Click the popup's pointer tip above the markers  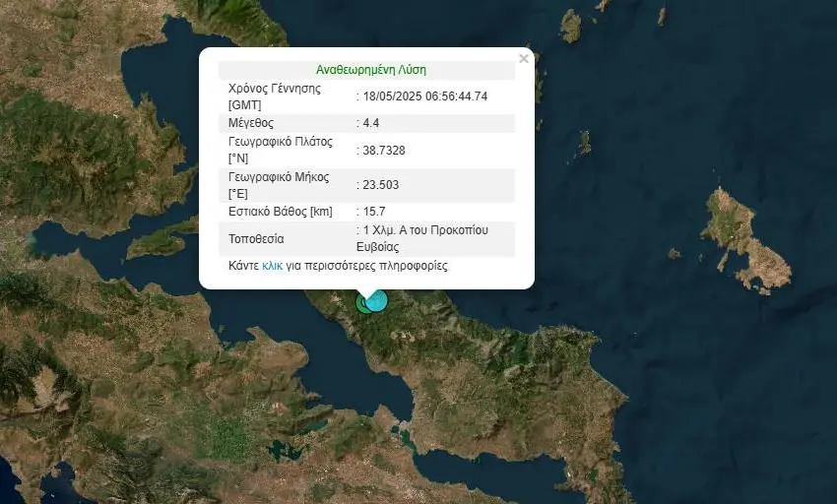367,292
